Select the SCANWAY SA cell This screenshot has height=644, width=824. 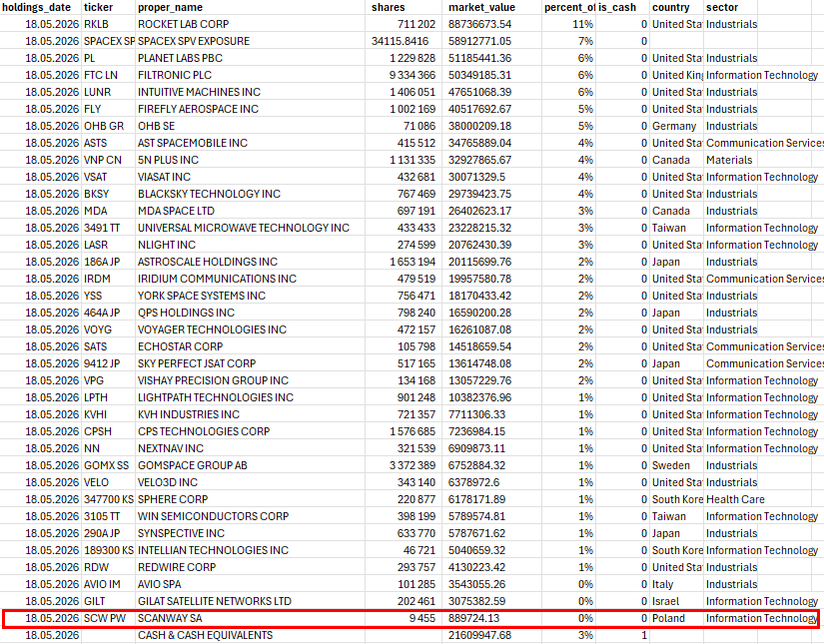(250, 618)
